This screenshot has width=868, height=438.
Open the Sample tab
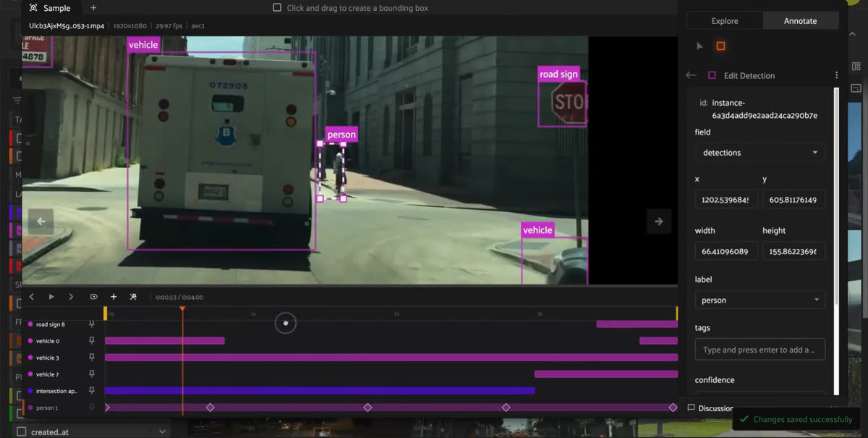(50, 8)
